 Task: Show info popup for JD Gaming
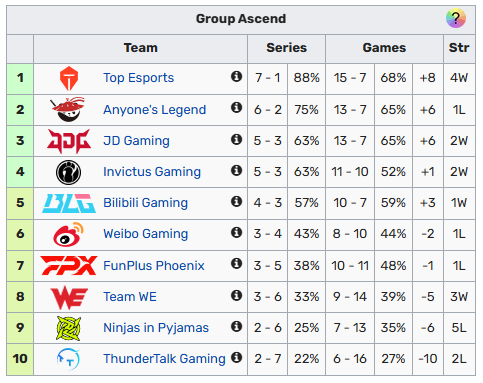click(x=236, y=139)
